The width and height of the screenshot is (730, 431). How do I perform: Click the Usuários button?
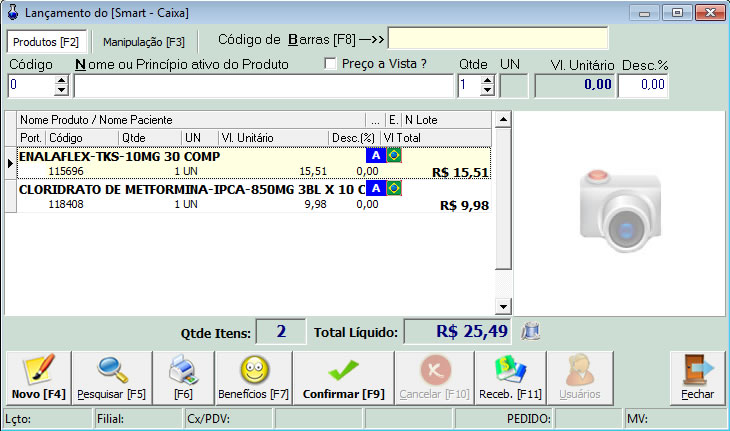tap(580, 378)
